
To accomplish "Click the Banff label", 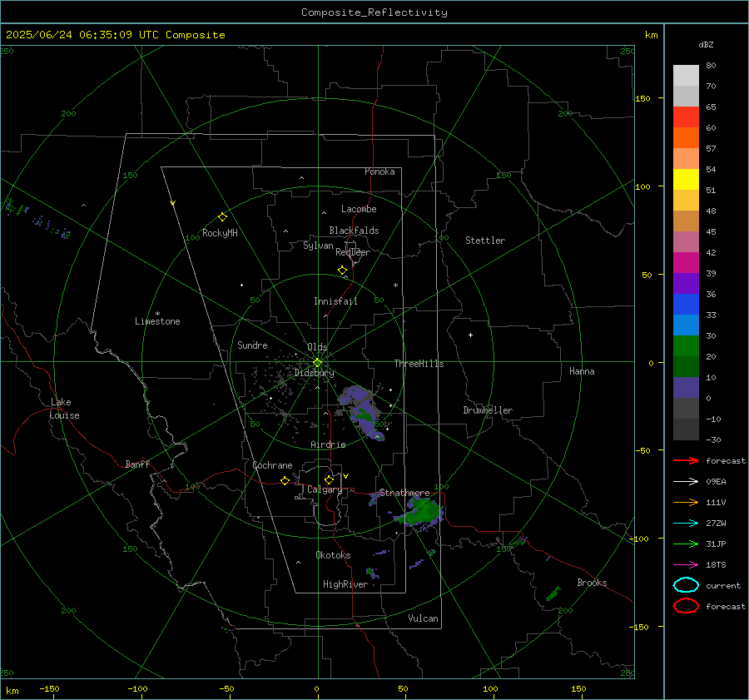I will (x=137, y=464).
